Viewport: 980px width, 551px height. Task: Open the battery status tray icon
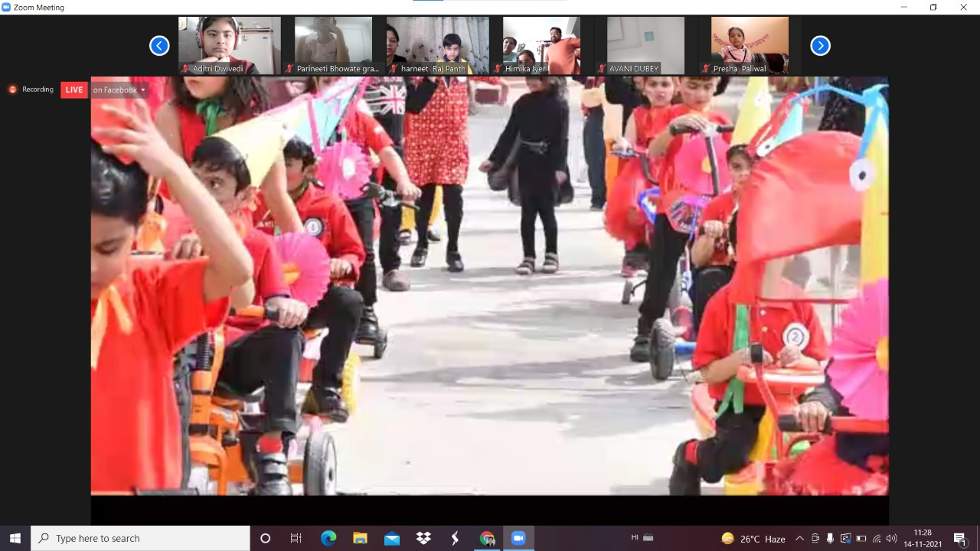point(861,539)
